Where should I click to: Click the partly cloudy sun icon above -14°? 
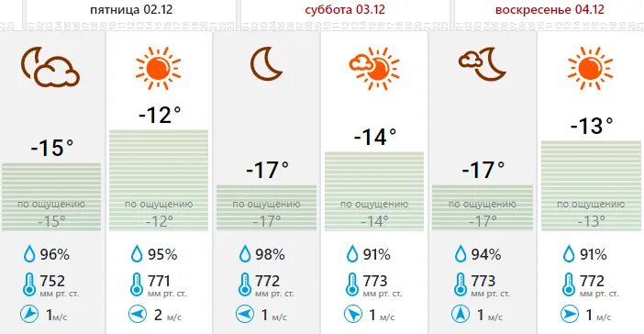tap(374, 68)
